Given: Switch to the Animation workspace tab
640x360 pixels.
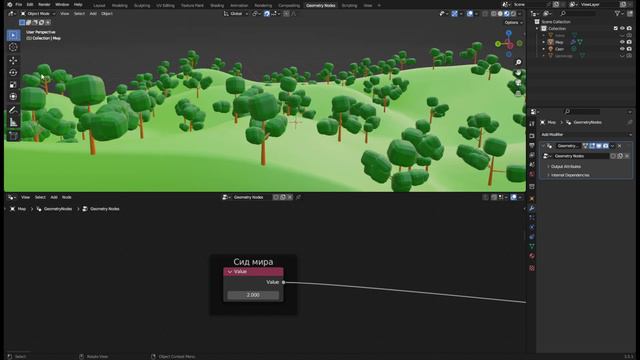Looking at the screenshot, I should pyautogui.click(x=239, y=6).
